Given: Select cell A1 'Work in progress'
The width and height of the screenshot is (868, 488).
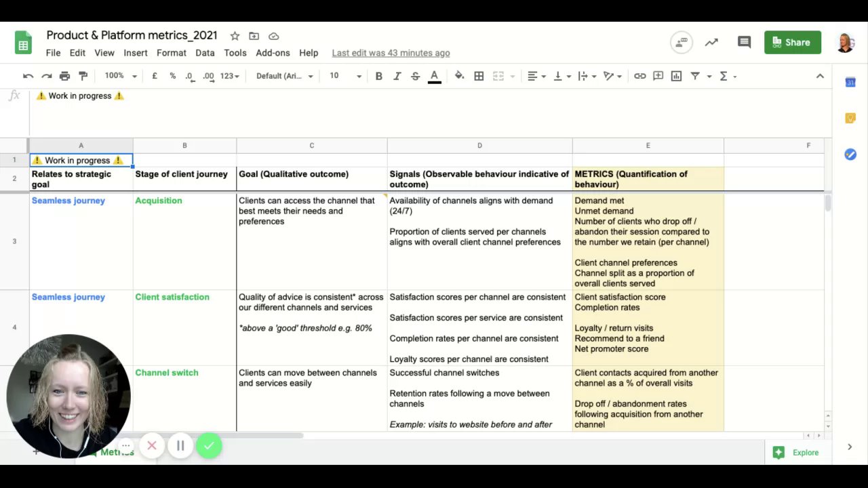Looking at the screenshot, I should point(81,160).
